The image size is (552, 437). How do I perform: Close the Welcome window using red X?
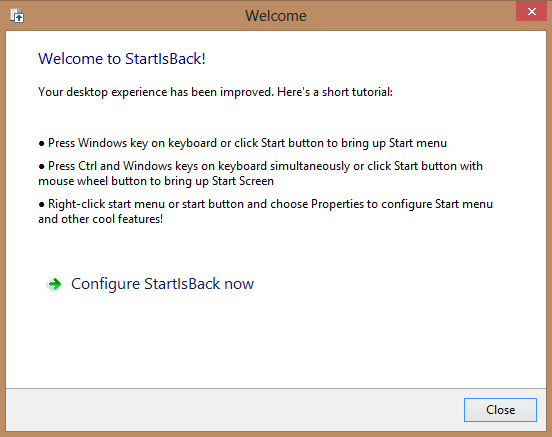pyautogui.click(x=531, y=12)
